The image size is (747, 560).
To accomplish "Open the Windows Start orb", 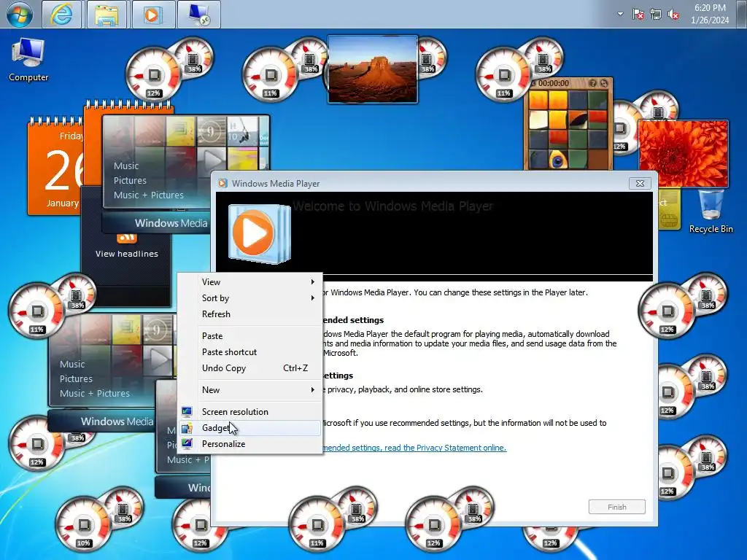I will pos(20,13).
